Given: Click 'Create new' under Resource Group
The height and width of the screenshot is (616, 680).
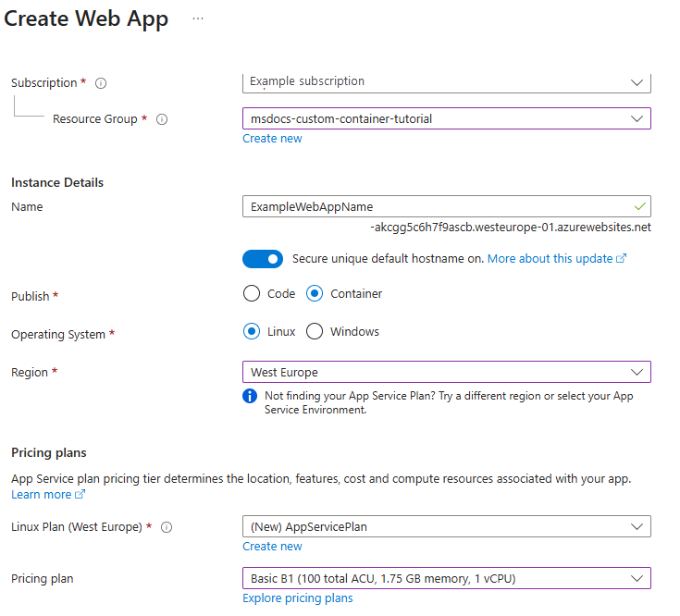Looking at the screenshot, I should tap(272, 139).
